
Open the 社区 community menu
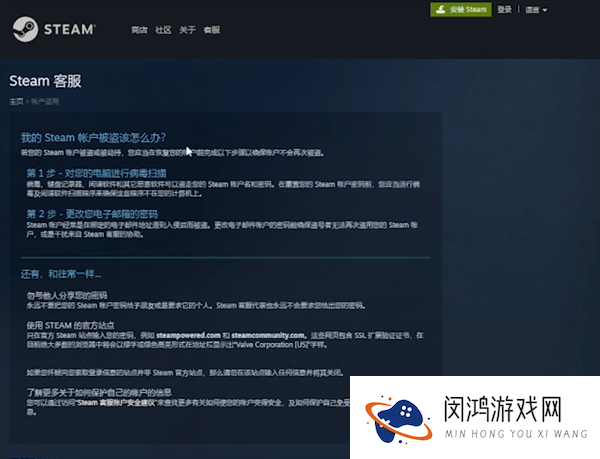(163, 30)
